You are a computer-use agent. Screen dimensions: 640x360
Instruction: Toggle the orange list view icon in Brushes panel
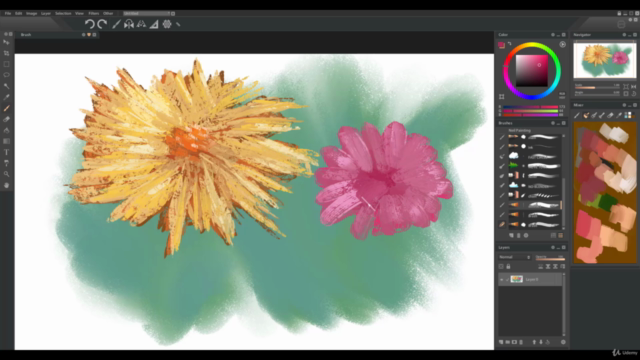(x=560, y=236)
